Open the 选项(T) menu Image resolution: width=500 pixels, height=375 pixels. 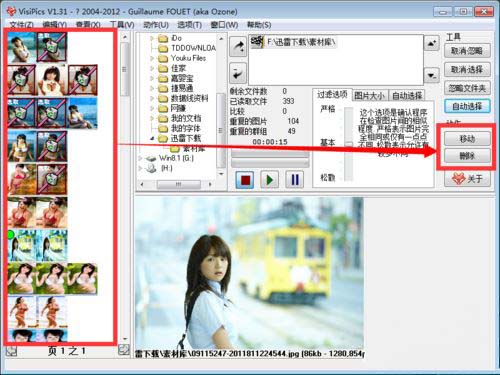tap(189, 25)
